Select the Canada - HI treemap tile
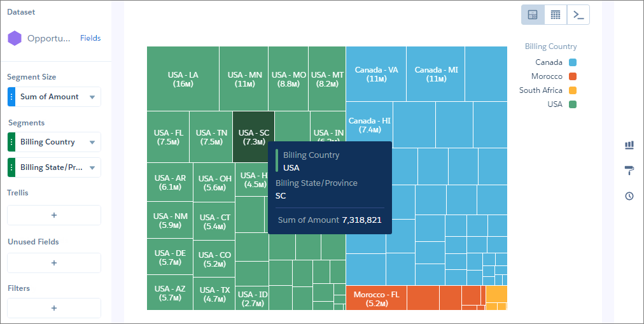The height and width of the screenshot is (324, 644). (369, 123)
